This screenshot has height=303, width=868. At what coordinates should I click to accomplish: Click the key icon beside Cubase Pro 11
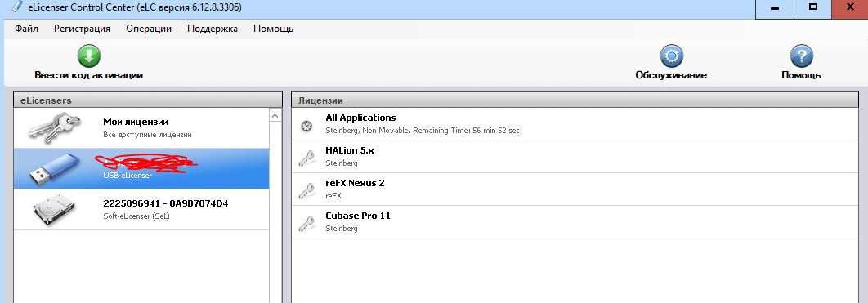tap(306, 223)
